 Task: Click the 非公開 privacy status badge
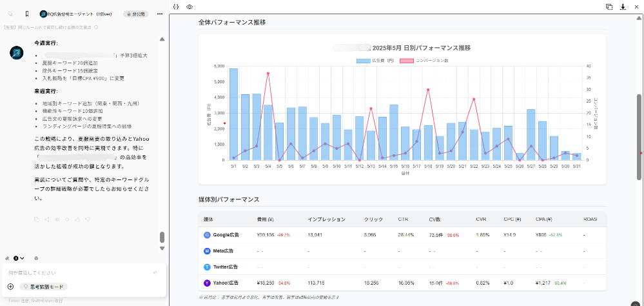point(136,14)
